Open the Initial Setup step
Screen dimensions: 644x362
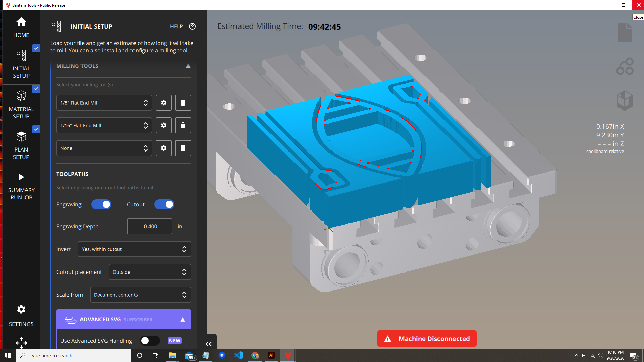pos(21,65)
